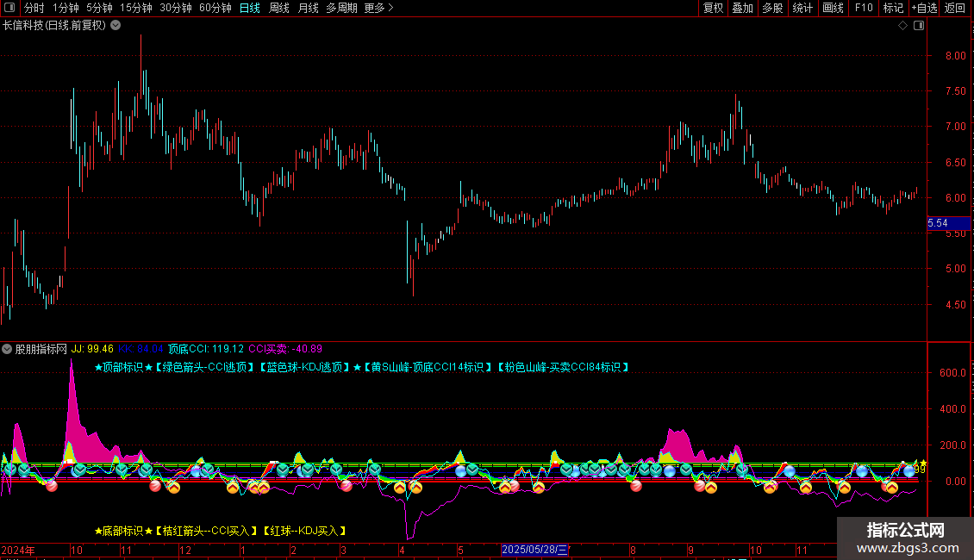Open dropdown beside 长信科技 title
Image resolution: width=974 pixels, height=560 pixels.
click(x=116, y=26)
